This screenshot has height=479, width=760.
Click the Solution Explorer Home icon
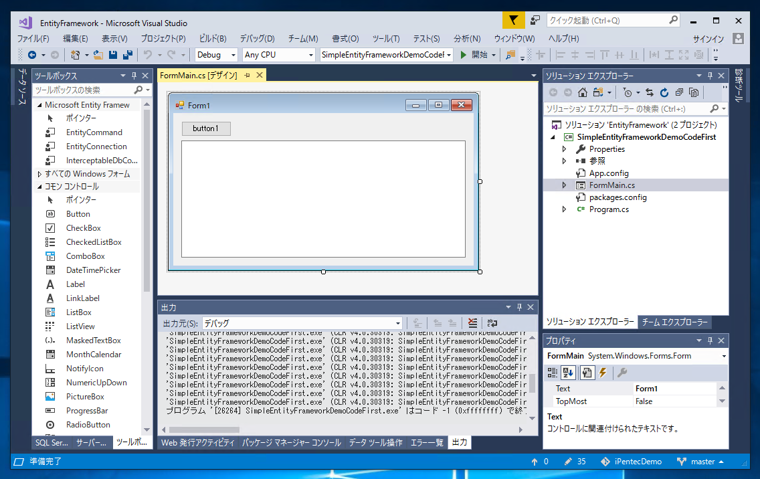coord(583,92)
